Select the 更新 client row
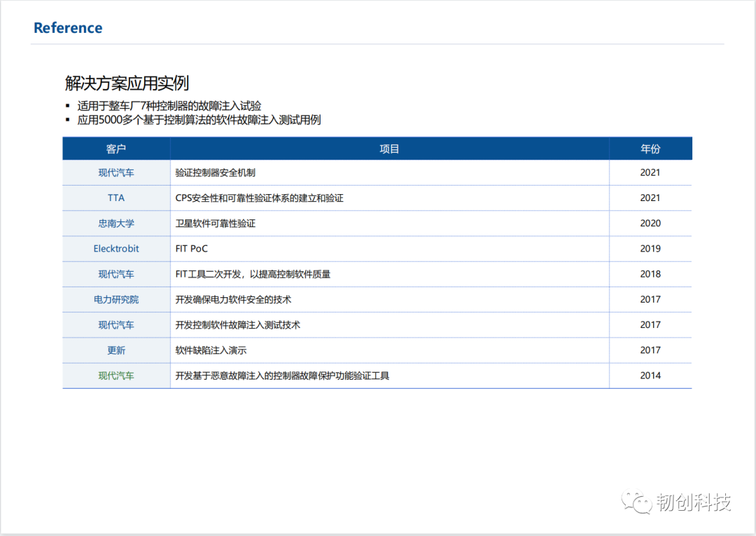 click(115, 350)
